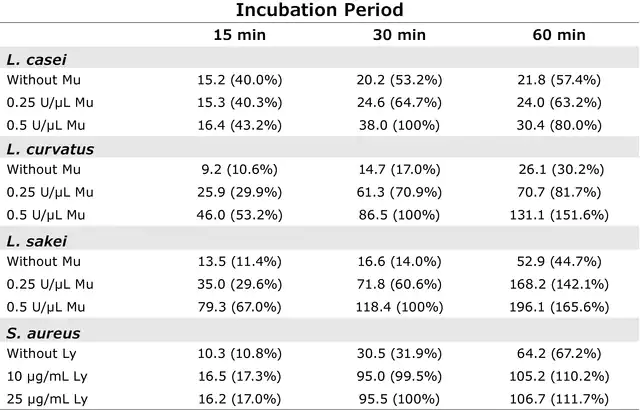The image size is (640, 410).
Task: Click the L. casei section heading
Action: coord(29,58)
